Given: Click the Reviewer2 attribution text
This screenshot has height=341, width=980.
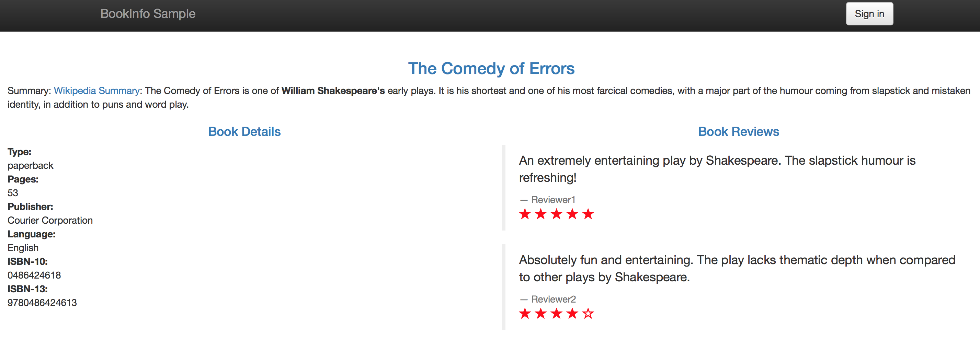Looking at the screenshot, I should [x=553, y=299].
